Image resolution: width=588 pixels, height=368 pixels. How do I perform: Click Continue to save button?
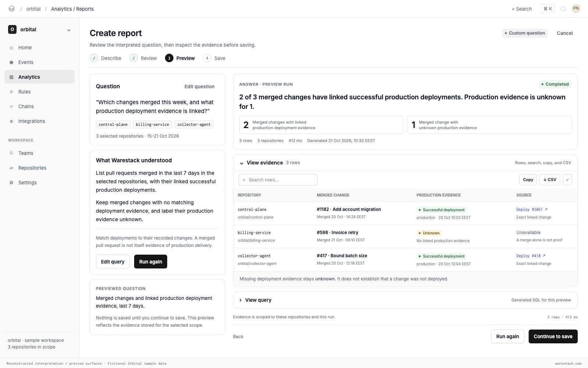[553, 336]
